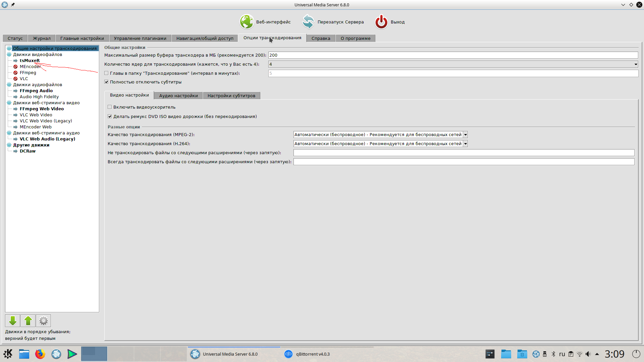Open the Аудио настройки sub-tab
The image size is (644, 362).
point(178,96)
